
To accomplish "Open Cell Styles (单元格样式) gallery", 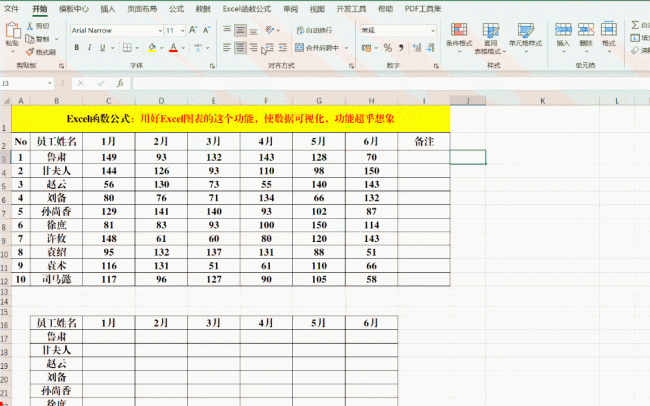I will [x=525, y=38].
